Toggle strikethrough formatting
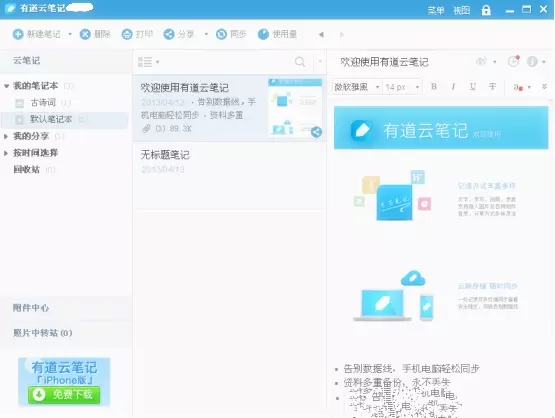Screen dimensions: 555x418 492,87
